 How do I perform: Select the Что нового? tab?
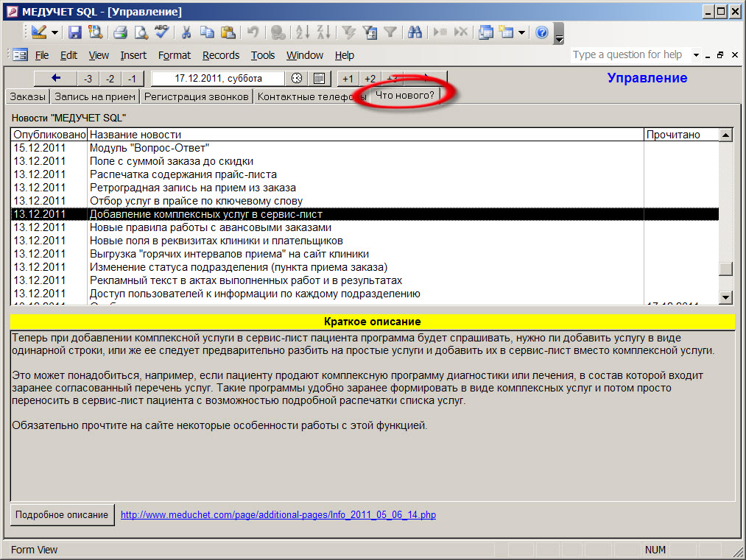pyautogui.click(x=405, y=95)
